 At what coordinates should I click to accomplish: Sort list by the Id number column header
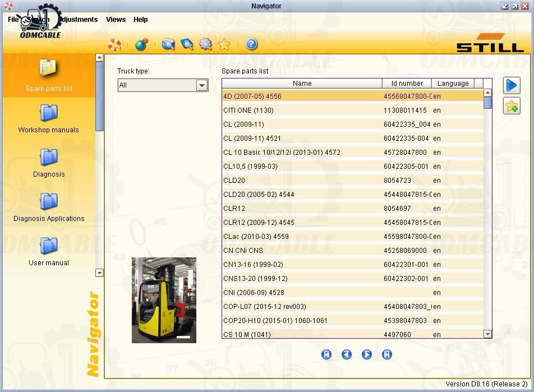pos(407,84)
